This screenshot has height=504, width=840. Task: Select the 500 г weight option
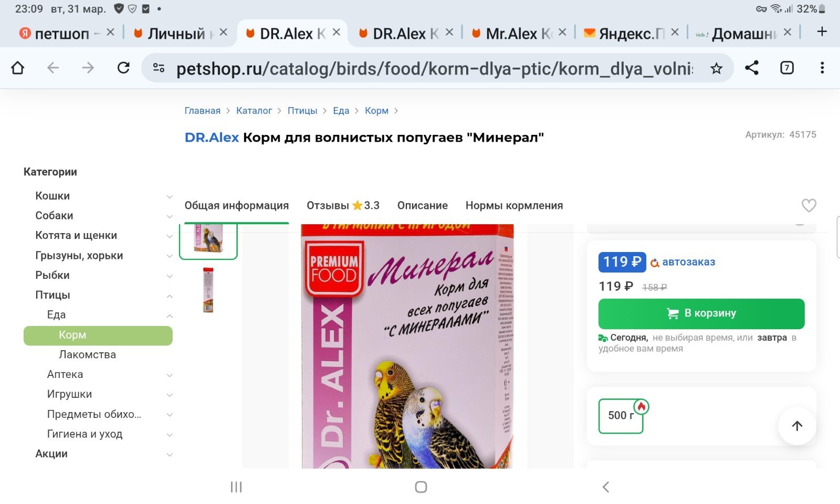pos(621,416)
